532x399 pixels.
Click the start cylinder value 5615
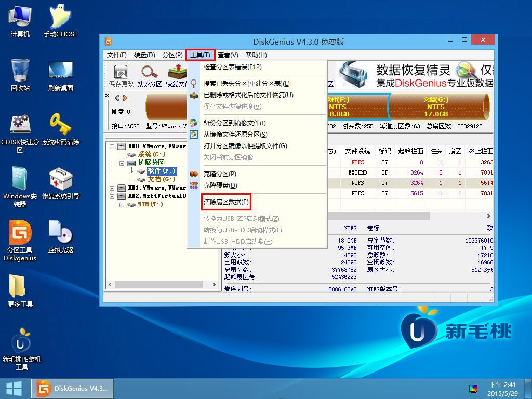pos(417,193)
